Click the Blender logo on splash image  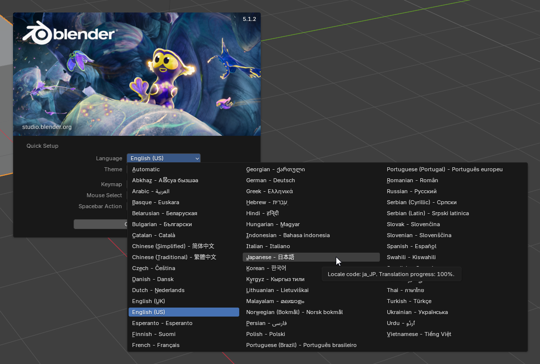click(69, 33)
